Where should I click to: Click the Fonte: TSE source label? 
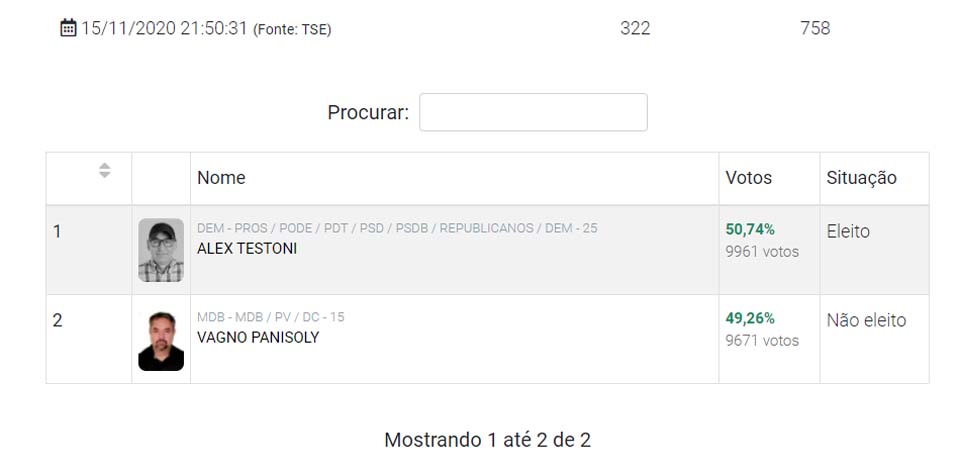(x=292, y=30)
